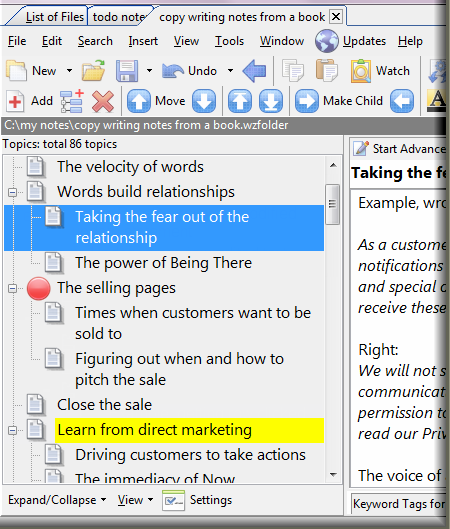This screenshot has height=529, width=450.
Task: Switch to the todo note tab
Action: [119, 17]
